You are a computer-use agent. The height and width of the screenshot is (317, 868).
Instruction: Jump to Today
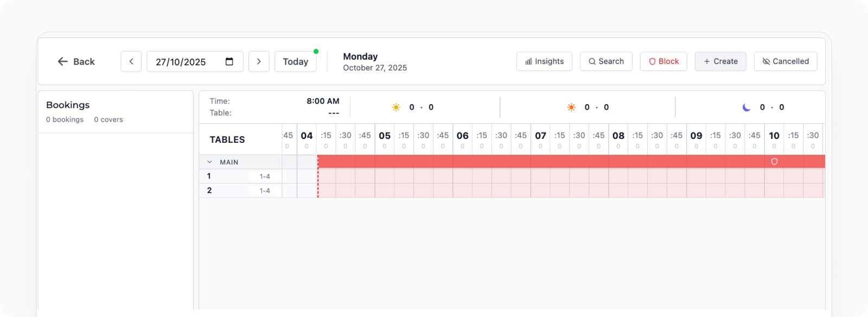click(295, 61)
